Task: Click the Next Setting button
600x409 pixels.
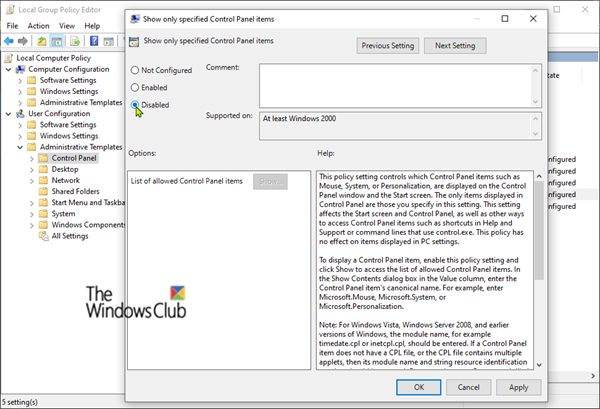Action: click(455, 46)
